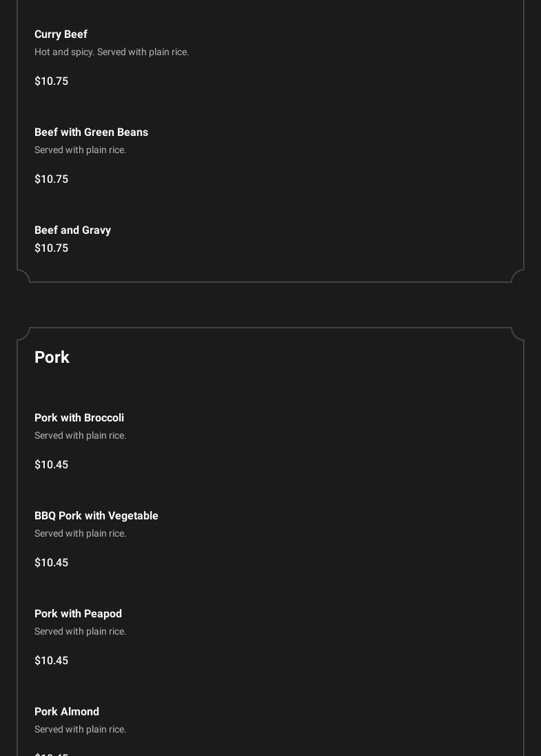Click the description under Beef with Green Beans

[x=80, y=150]
